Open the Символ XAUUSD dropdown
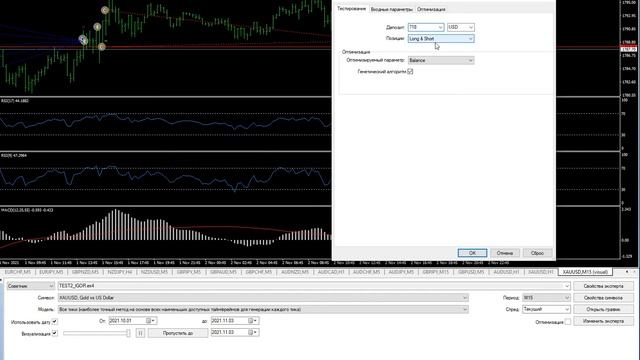 coord(263,298)
